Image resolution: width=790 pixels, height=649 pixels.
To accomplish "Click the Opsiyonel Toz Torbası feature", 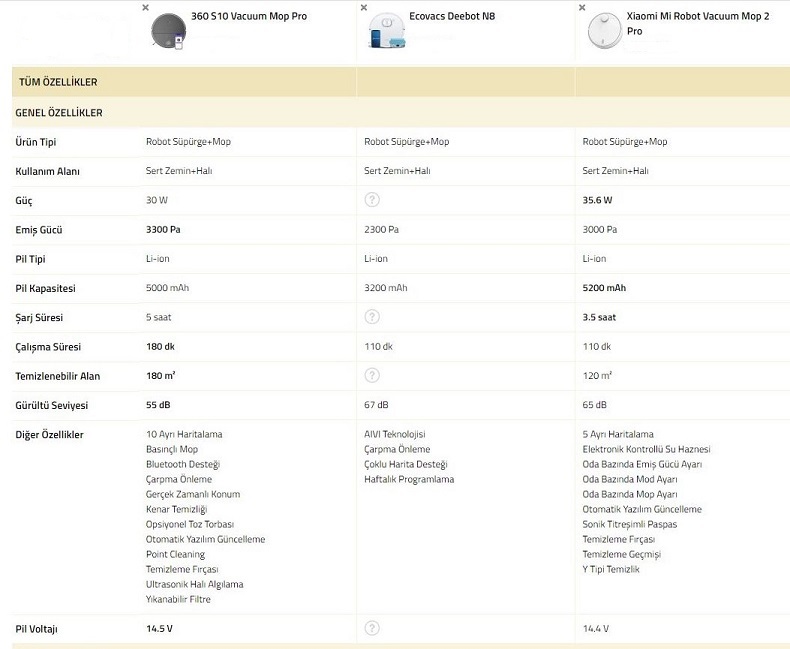I will pos(190,524).
